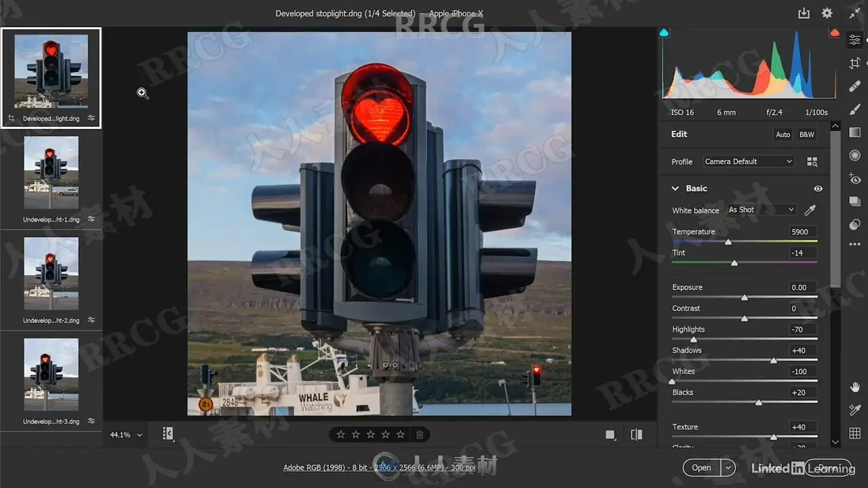Screen dimensions: 868x488
Task: Select the Edit sliders panel icon
Action: 854,40
